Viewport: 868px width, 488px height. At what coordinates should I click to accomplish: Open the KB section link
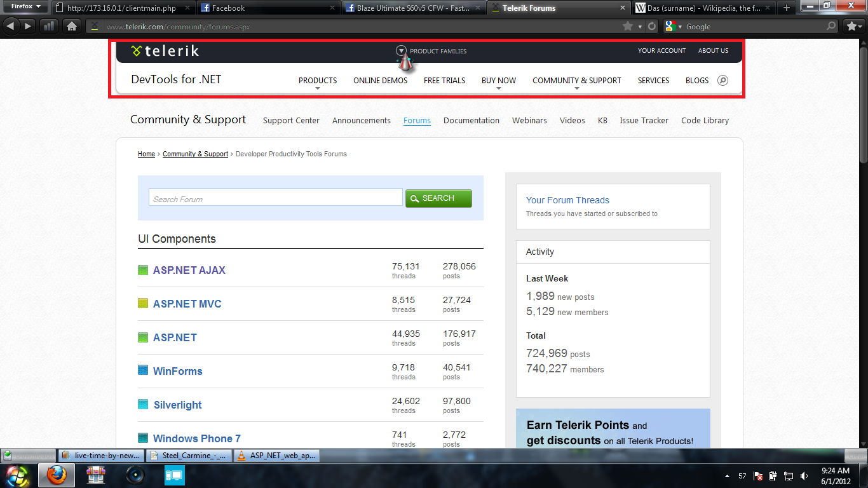click(602, 120)
